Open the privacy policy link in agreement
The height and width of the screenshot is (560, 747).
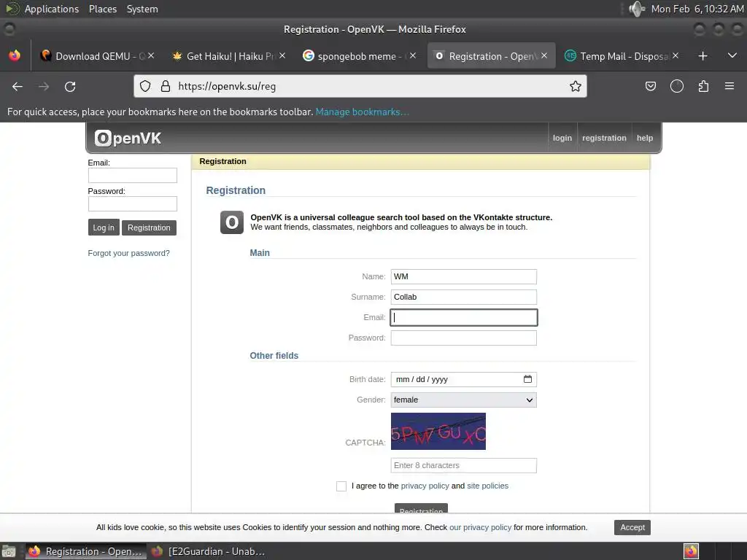tap(425, 486)
